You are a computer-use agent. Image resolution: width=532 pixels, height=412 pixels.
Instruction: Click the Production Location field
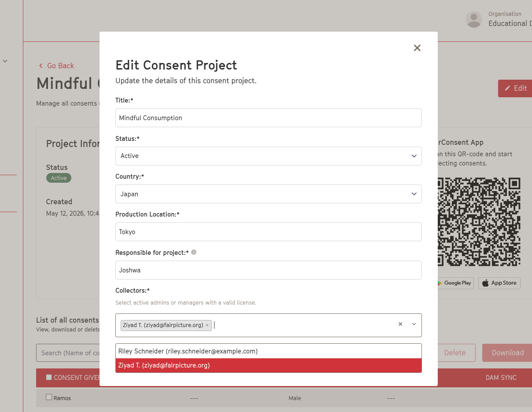click(x=269, y=232)
